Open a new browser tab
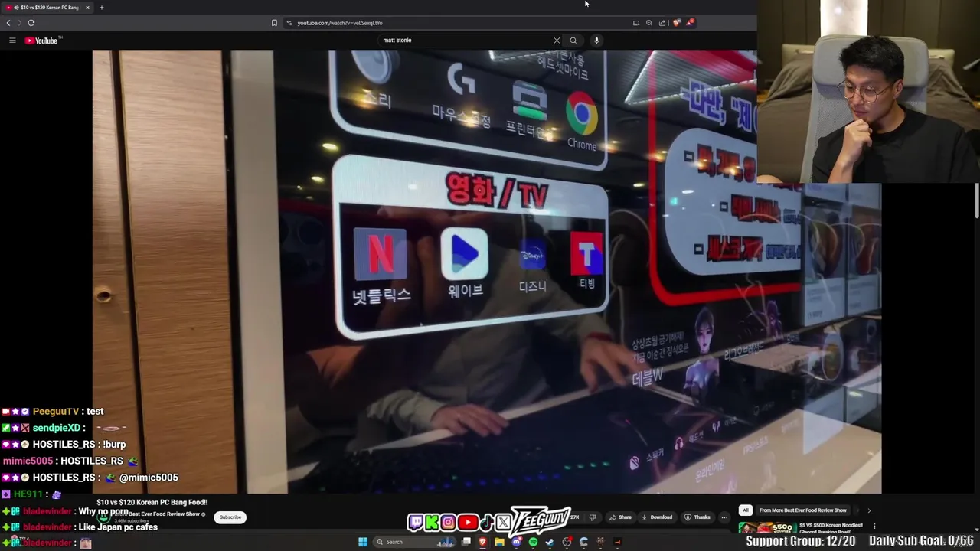 coord(101,8)
